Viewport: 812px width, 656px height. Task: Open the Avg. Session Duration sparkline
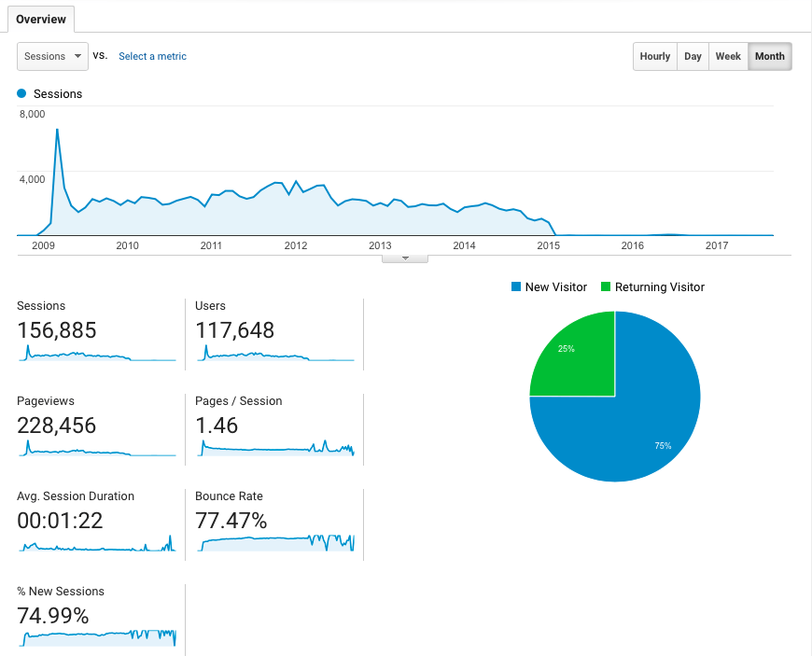(97, 543)
